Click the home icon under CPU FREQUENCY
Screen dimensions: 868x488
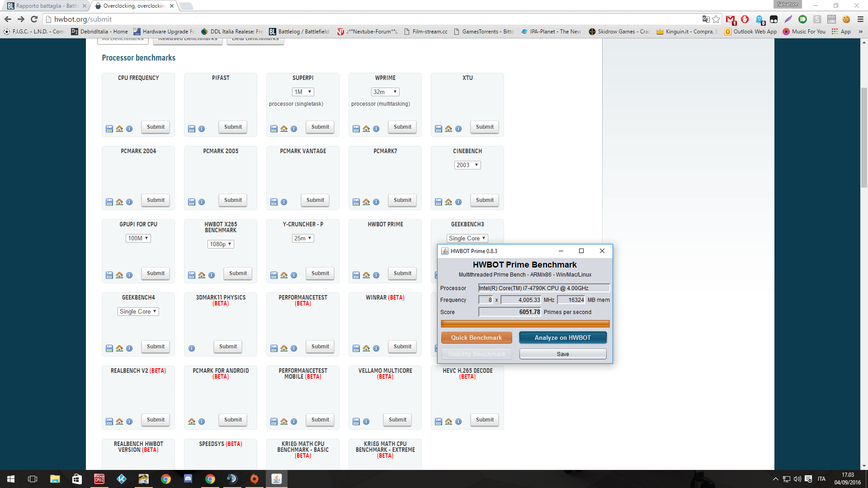point(119,129)
